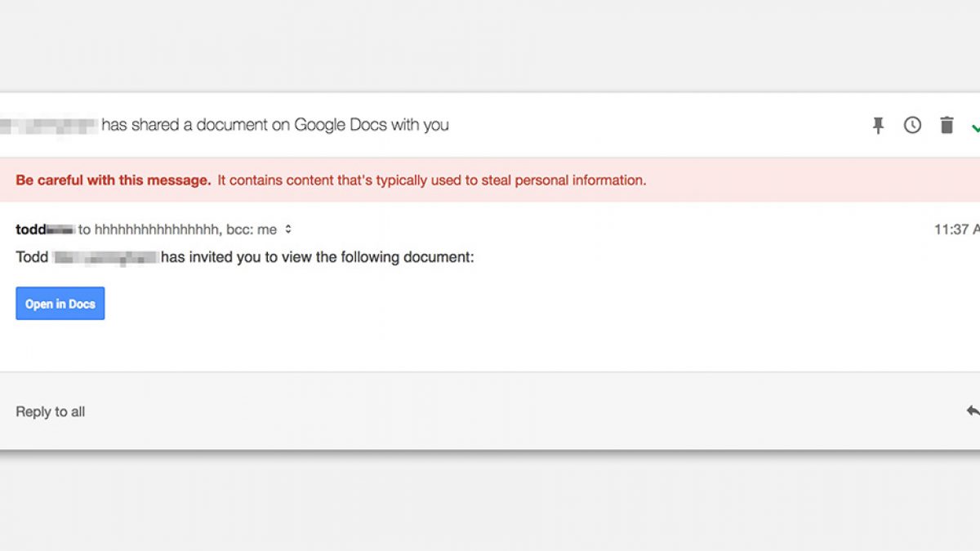Expand recipient details arrow next to 'bcc: me'
This screenshot has height=551, width=980.
pos(288,230)
